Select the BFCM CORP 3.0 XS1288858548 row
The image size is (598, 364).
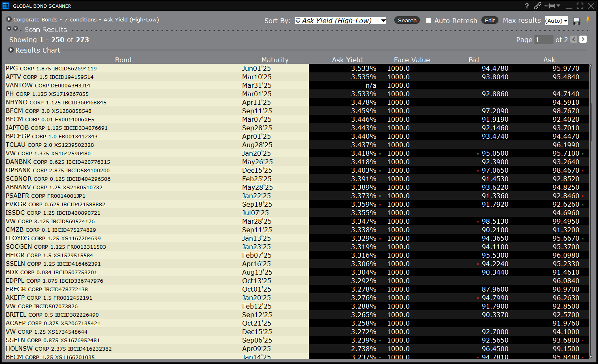(x=297, y=111)
